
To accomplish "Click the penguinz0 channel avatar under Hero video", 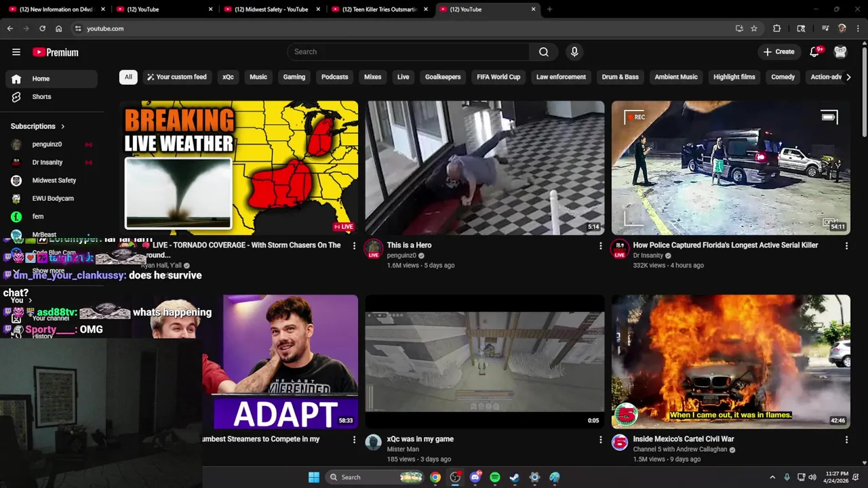I will pyautogui.click(x=373, y=249).
